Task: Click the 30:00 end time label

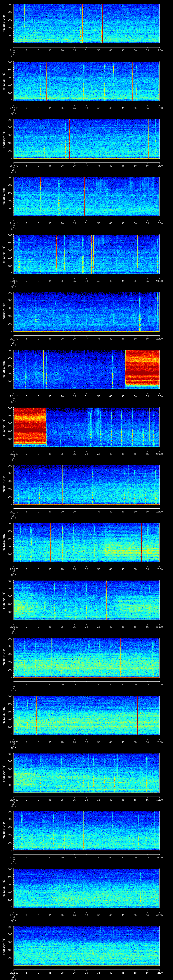Action: (x=159, y=800)
